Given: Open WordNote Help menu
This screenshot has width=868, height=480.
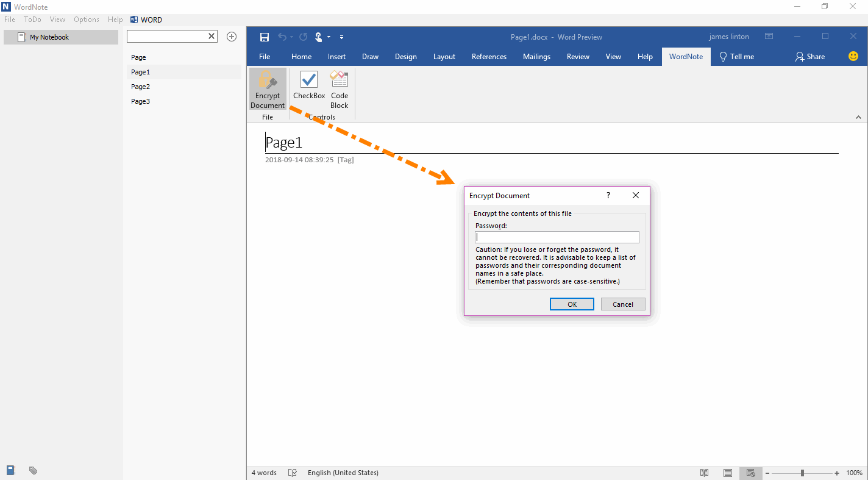Looking at the screenshot, I should click(x=115, y=20).
